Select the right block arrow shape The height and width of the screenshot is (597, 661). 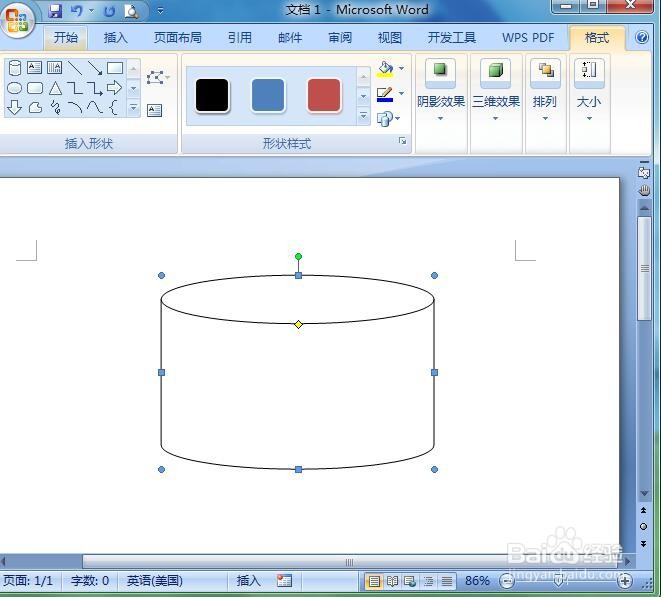115,88
